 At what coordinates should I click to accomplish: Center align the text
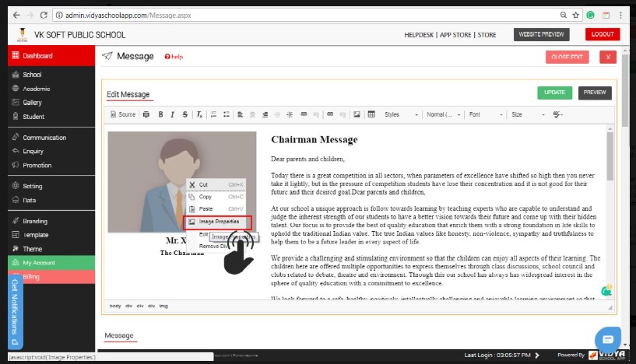[252, 114]
